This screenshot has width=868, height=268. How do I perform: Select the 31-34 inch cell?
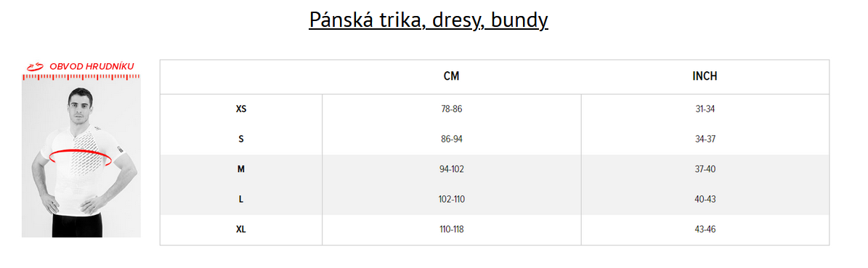click(x=705, y=109)
